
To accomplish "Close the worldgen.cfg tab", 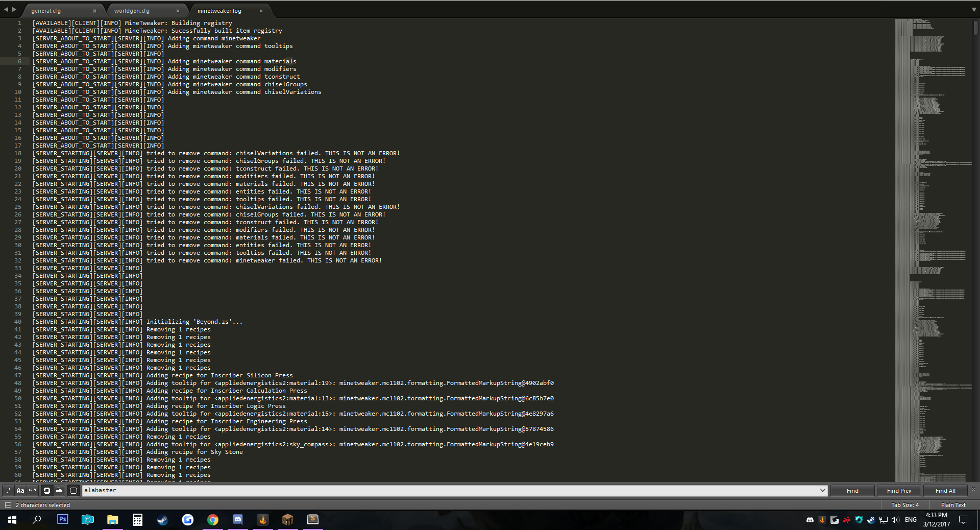I will tap(178, 11).
